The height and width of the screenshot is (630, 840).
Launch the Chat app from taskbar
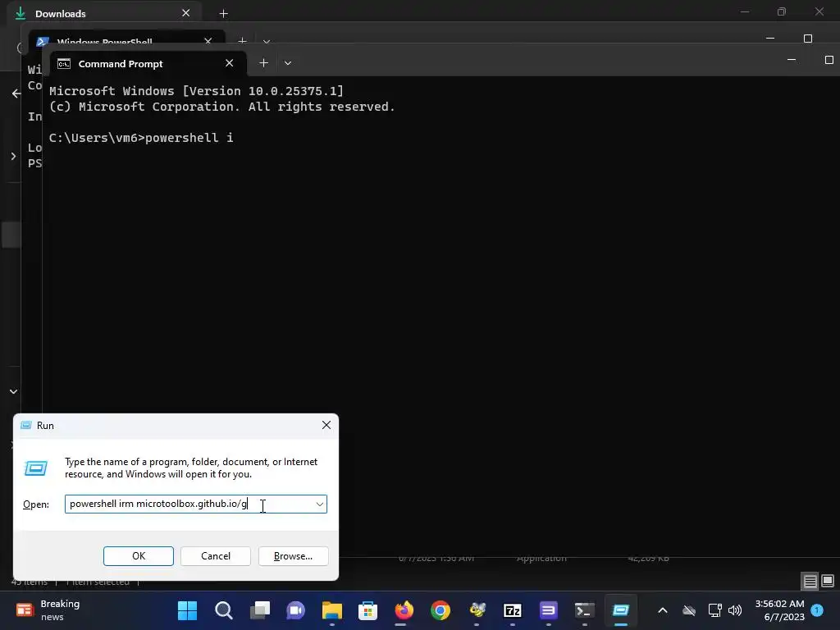pyautogui.click(x=295, y=610)
